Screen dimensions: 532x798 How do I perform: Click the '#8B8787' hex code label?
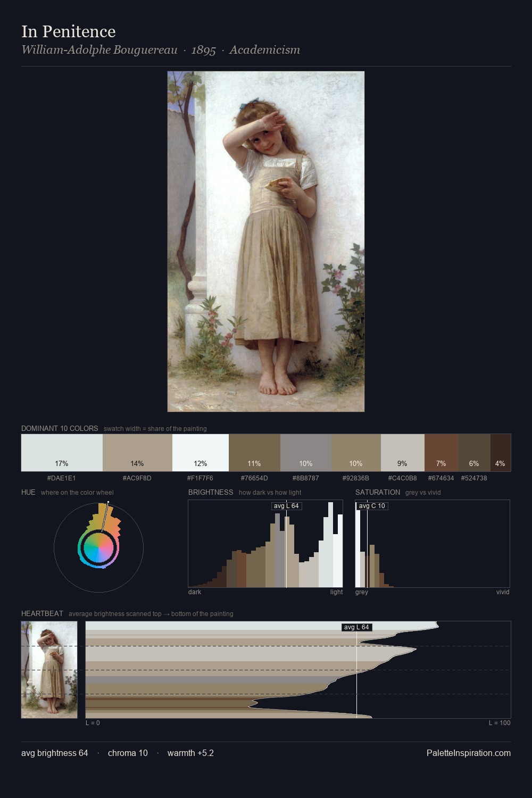coord(305,478)
